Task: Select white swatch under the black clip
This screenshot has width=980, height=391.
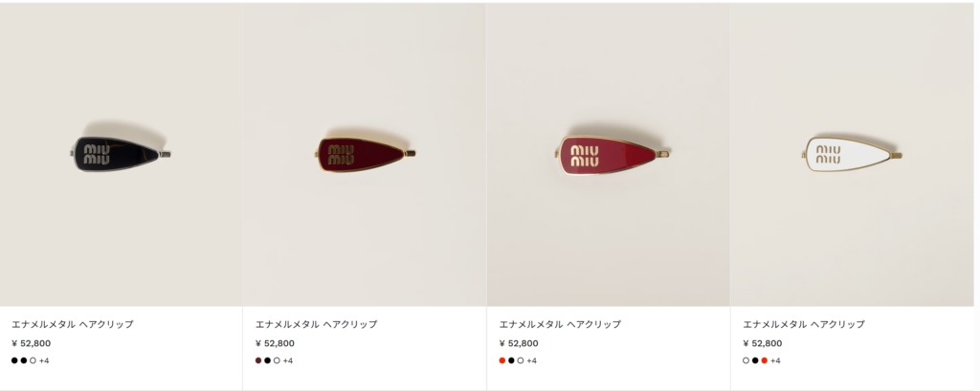Action: pos(33,360)
